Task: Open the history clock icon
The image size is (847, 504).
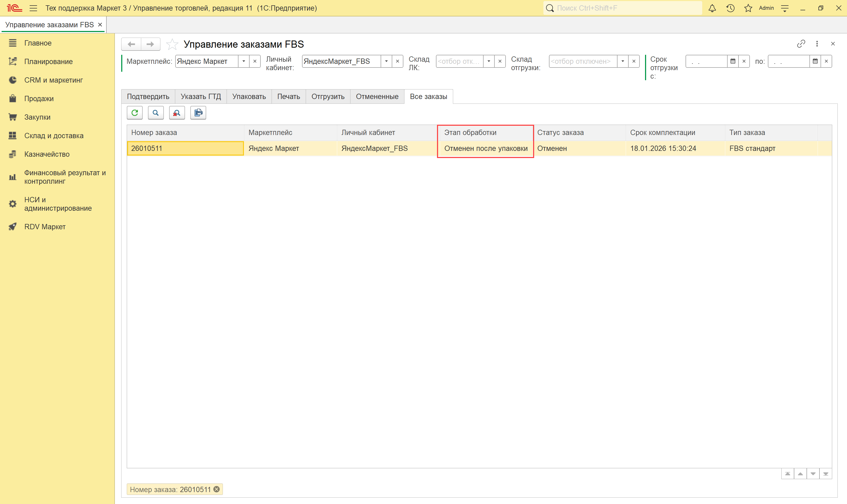Action: click(730, 8)
